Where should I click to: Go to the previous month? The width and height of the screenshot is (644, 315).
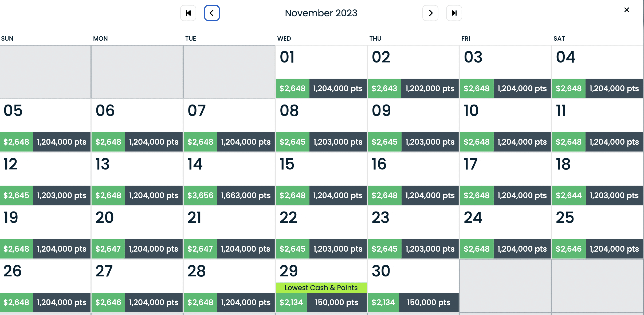click(212, 13)
